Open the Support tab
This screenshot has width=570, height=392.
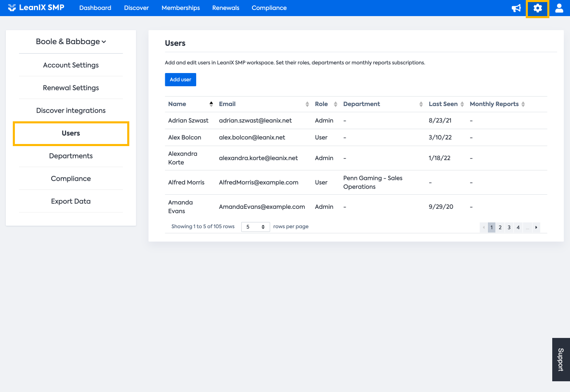pos(561,360)
